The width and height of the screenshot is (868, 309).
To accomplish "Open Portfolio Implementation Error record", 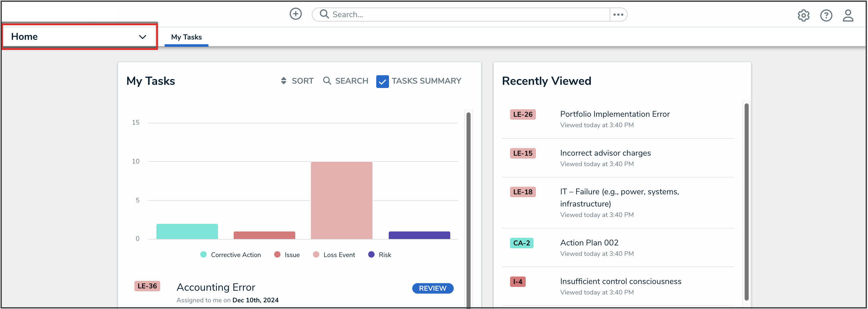I will coord(615,114).
